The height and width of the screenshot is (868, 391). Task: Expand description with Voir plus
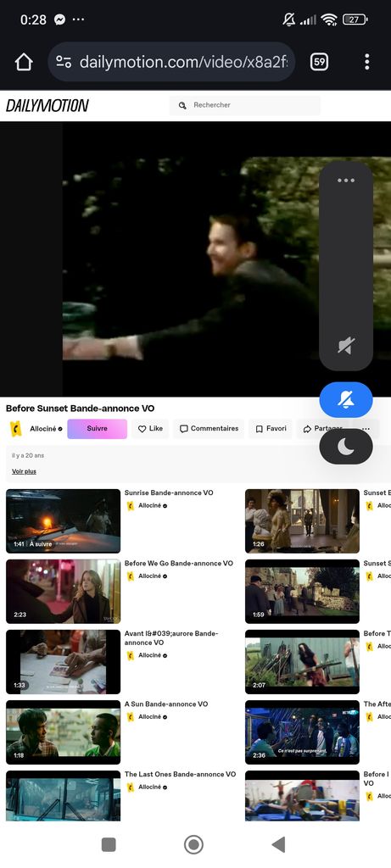24,471
